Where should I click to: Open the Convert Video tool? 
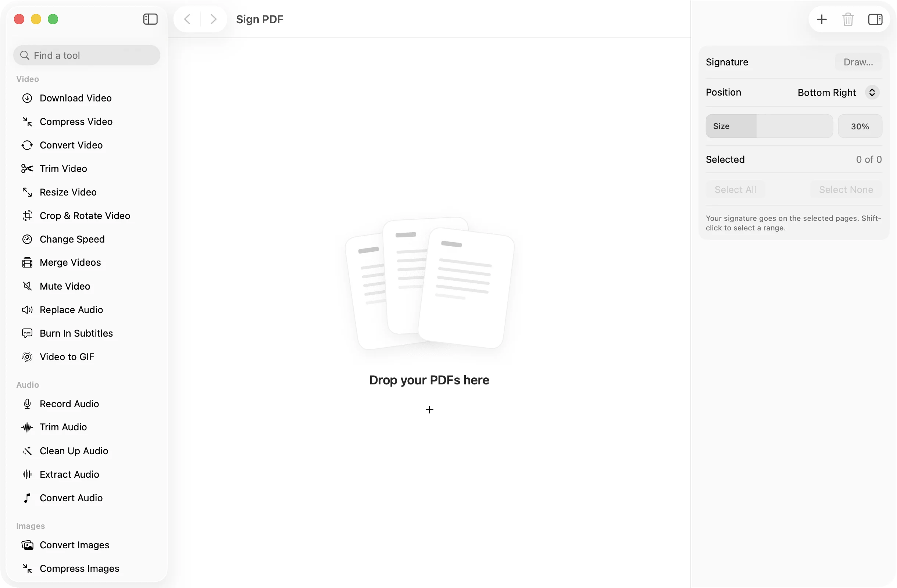pyautogui.click(x=87, y=145)
